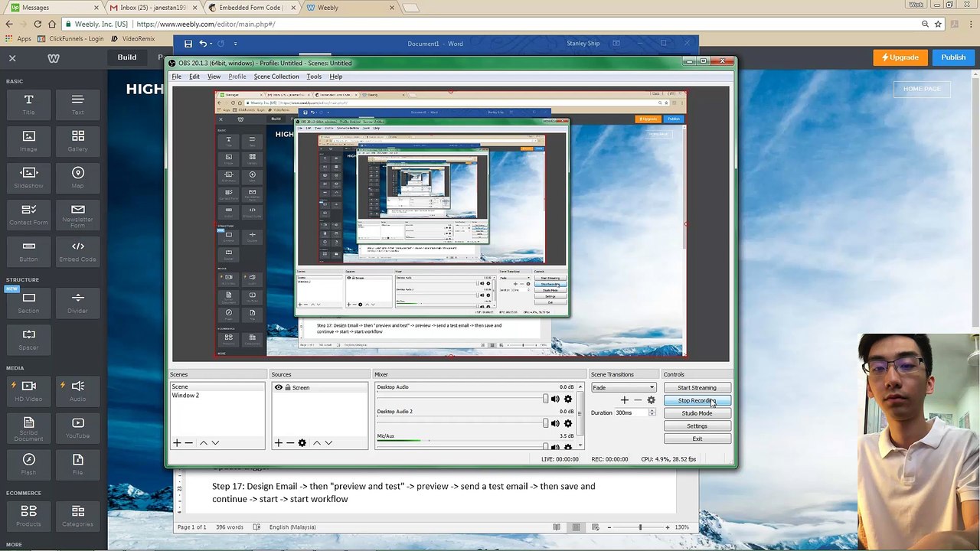Click the orange Upgrade button
980x551 pixels.
(x=900, y=57)
